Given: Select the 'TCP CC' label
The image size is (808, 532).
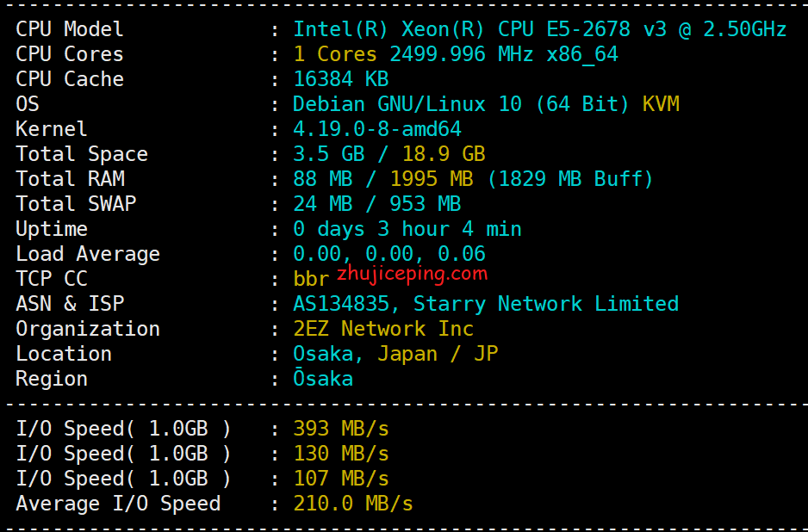Looking at the screenshot, I should [52, 279].
